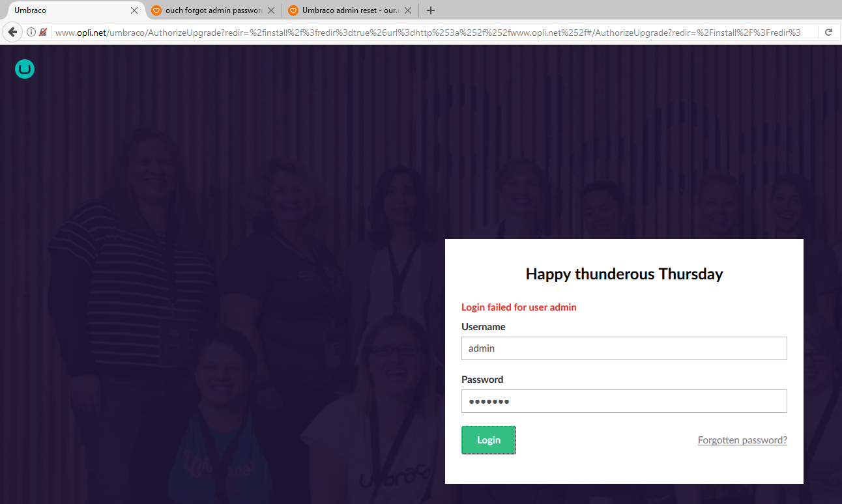
Task: Close the 'ouch forgot admin password' tab
Action: coord(271,10)
